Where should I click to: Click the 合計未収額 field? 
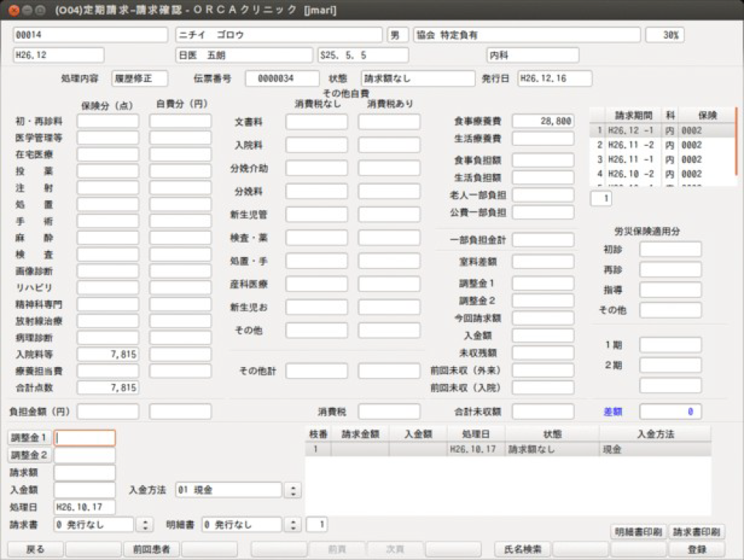point(543,412)
